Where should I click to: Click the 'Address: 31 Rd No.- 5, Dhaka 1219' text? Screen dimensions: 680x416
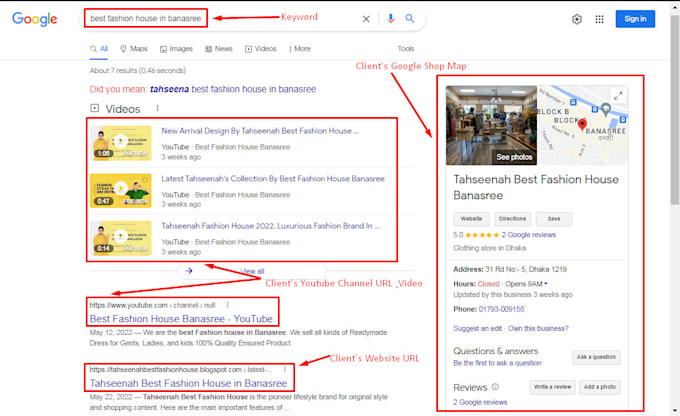[510, 269]
